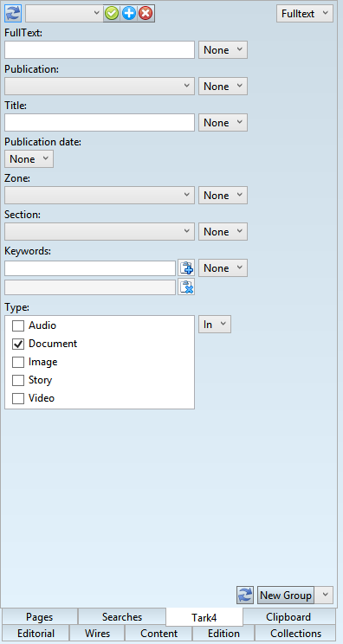The width and height of the screenshot is (343, 644).
Task: Open the Wires tab
Action: [97, 634]
